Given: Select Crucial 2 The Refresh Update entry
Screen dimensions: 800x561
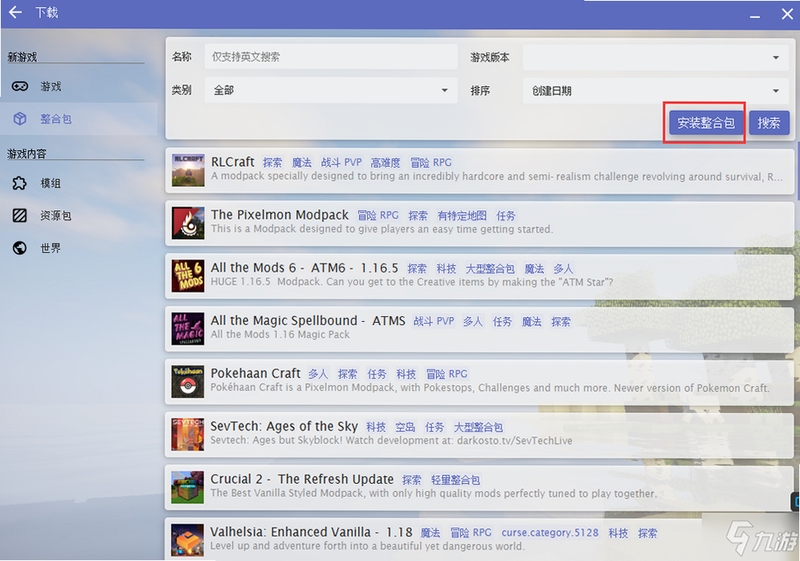Looking at the screenshot, I should 480,487.
